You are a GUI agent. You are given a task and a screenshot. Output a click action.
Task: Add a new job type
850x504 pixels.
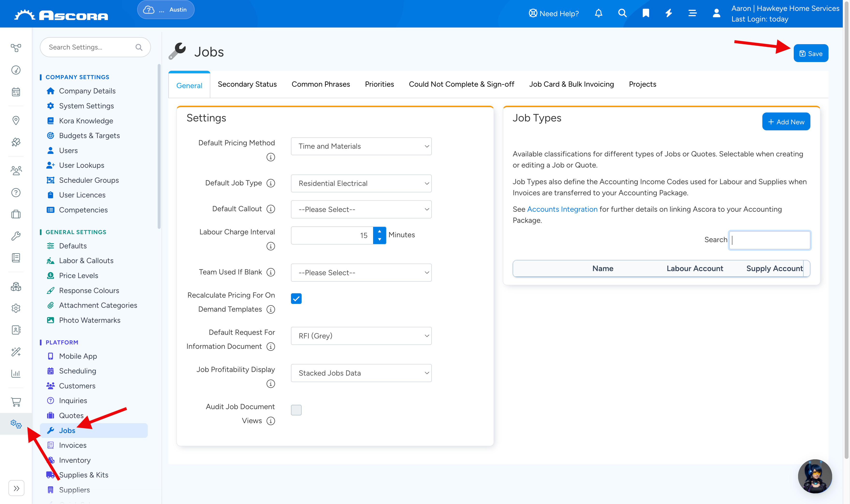coord(786,122)
